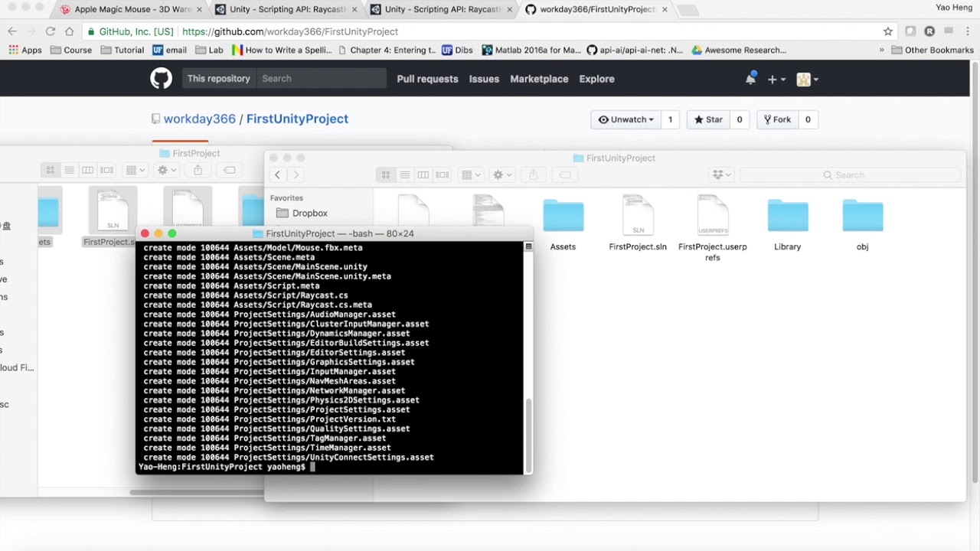Open the Apps bookmarks shortcut
Viewport: 980px width, 551px height.
25,50
